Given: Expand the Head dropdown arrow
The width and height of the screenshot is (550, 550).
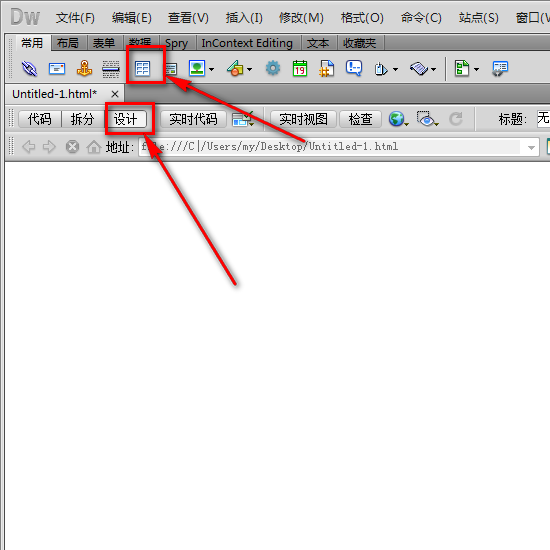Looking at the screenshot, I should coord(395,69).
